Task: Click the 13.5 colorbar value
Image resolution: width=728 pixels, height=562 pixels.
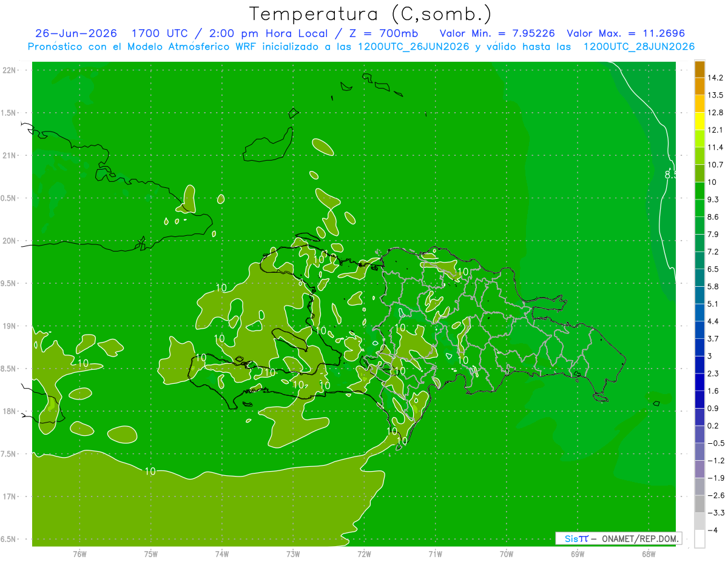Action: click(715, 95)
